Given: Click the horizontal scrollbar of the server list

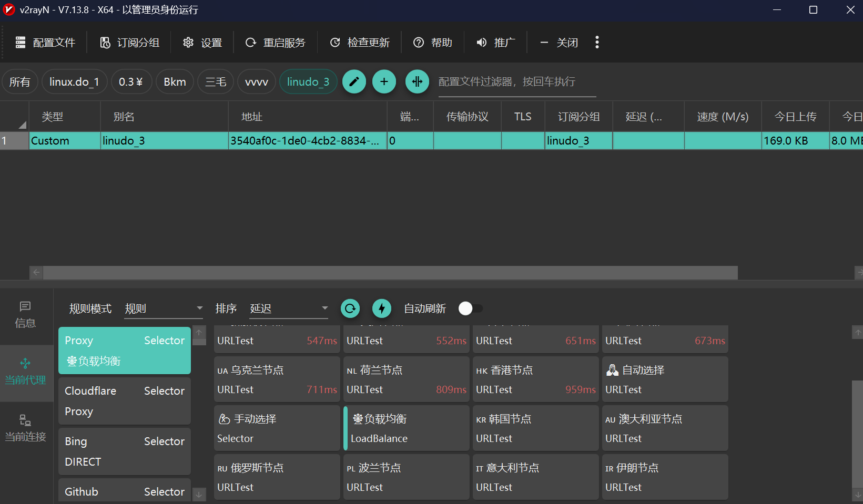Looking at the screenshot, I should pyautogui.click(x=390, y=272).
